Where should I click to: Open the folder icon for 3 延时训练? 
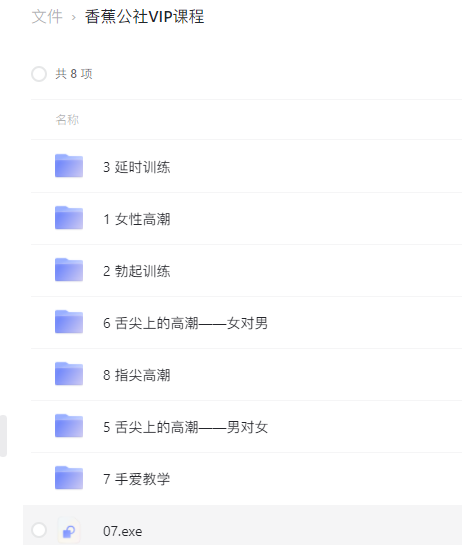(69, 166)
